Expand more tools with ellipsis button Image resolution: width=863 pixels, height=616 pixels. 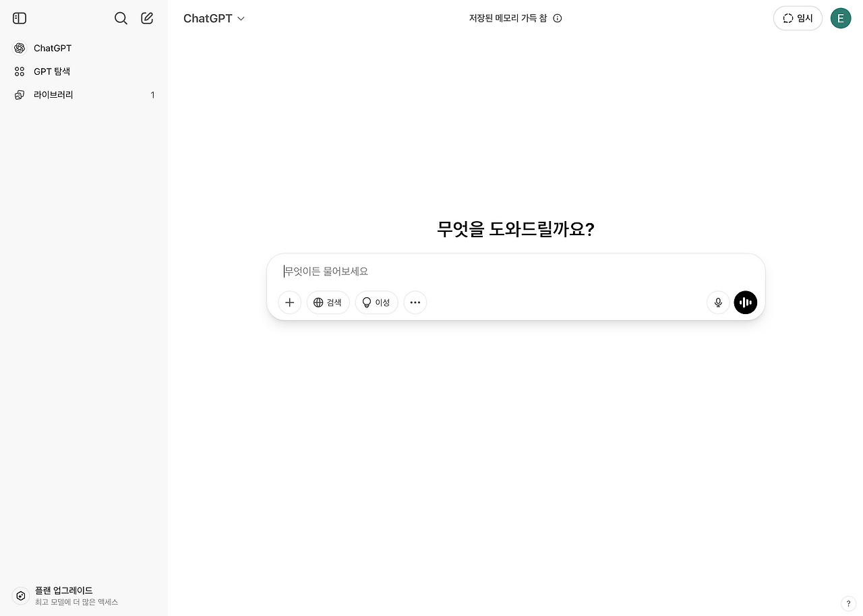pyautogui.click(x=415, y=303)
